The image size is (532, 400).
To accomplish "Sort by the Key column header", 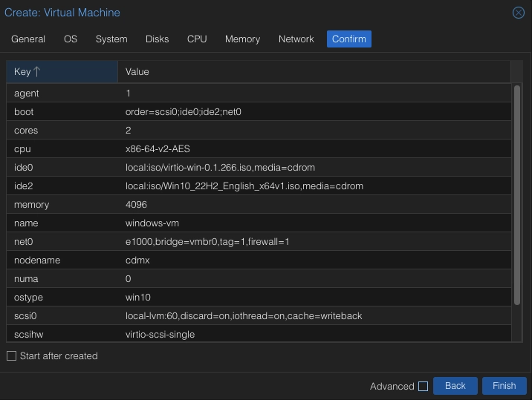I will click(62, 72).
